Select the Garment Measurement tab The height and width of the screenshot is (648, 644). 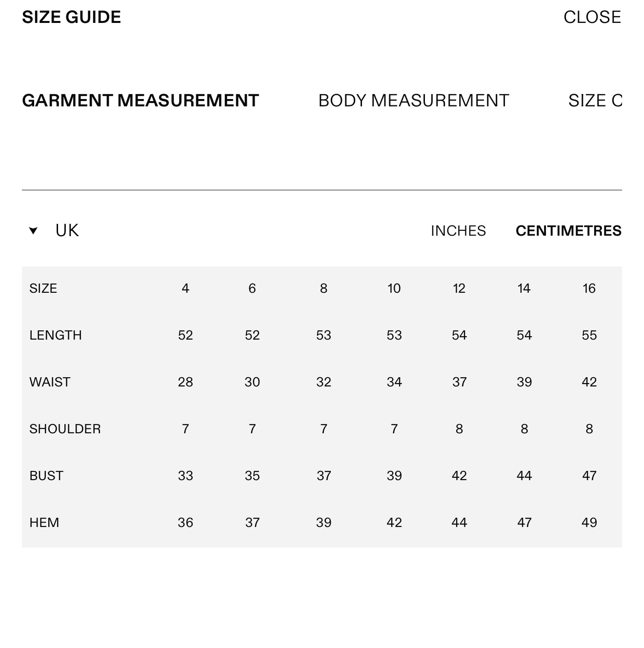[140, 101]
